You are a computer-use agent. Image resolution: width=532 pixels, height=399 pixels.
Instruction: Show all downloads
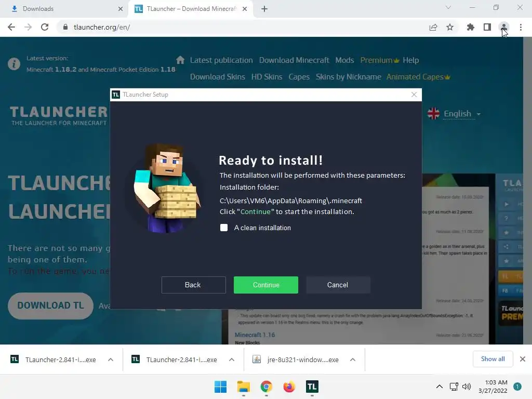tap(493, 359)
